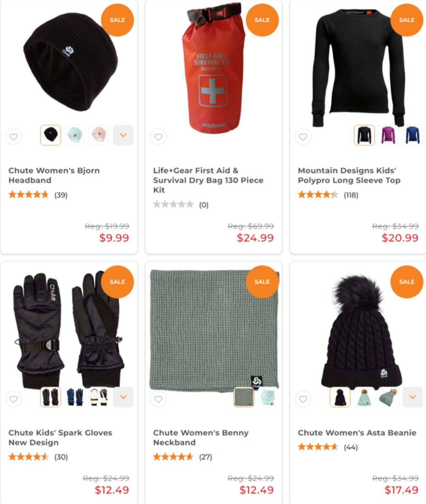Click SALE badge on Asta Beanie
This screenshot has height=504, width=426.
(407, 282)
